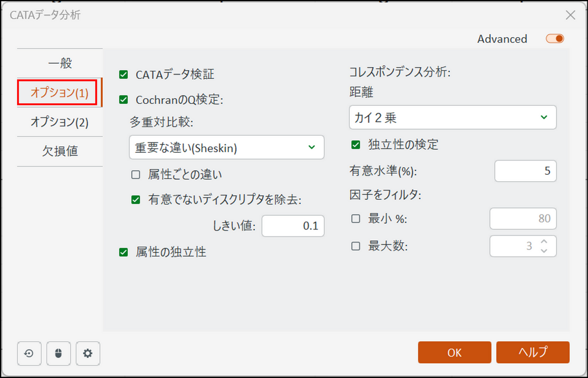Switch to the 一般 tab
This screenshot has width=588, height=378.
click(60, 63)
